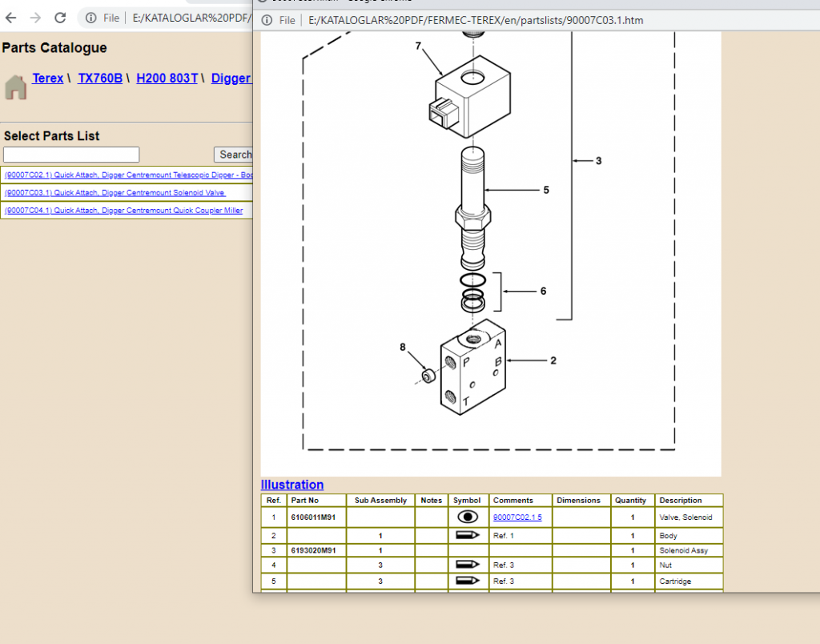
Task: Click the browser Back arrow
Action: (x=10, y=16)
